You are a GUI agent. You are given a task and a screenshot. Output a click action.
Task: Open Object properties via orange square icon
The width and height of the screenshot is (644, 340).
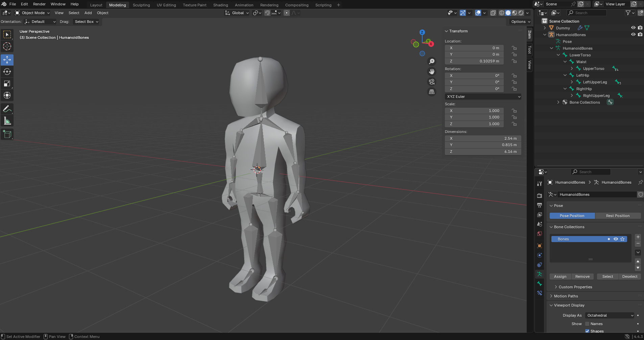click(x=539, y=245)
